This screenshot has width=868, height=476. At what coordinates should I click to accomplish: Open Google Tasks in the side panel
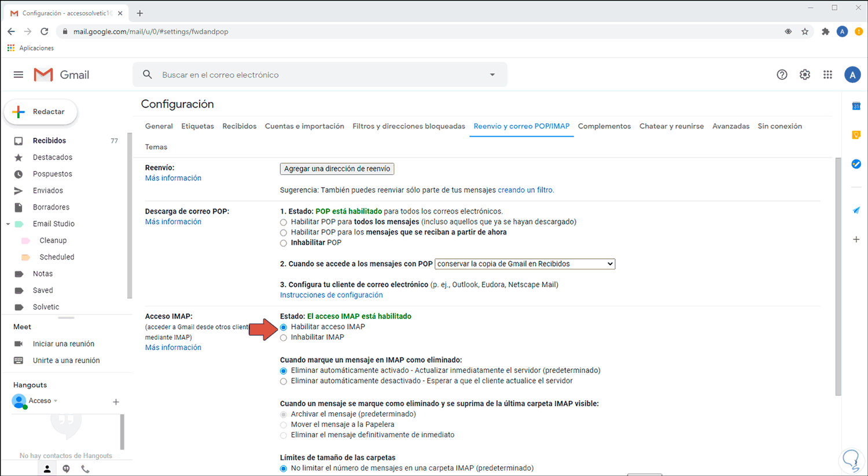[x=856, y=164]
